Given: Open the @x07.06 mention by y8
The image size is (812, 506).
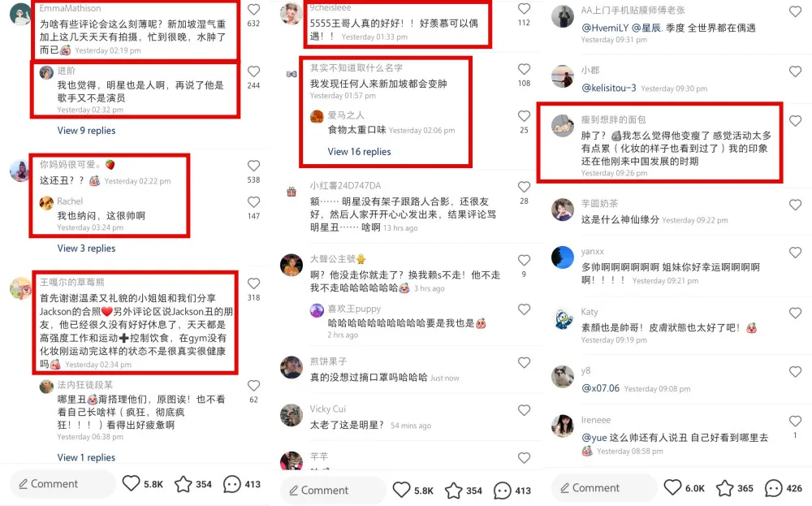Looking at the screenshot, I should point(600,388).
